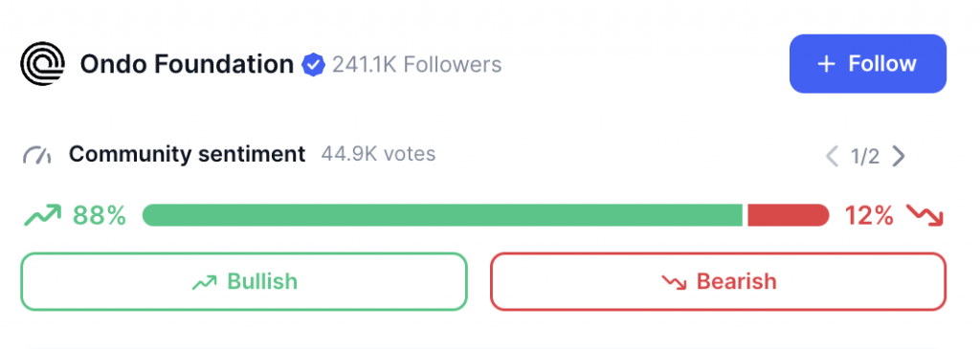The image size is (980, 349).
Task: Click red portion of sentiment bar
Action: pos(789,215)
